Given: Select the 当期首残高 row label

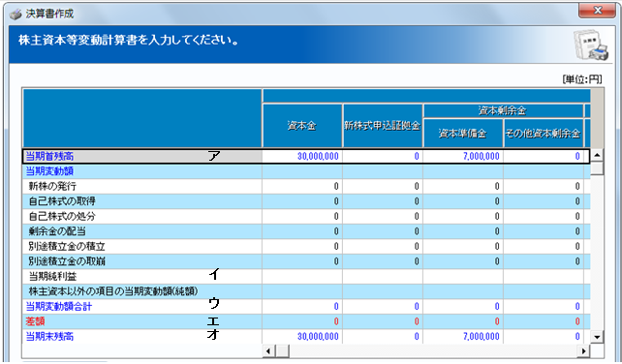Looking at the screenshot, I should point(142,156).
